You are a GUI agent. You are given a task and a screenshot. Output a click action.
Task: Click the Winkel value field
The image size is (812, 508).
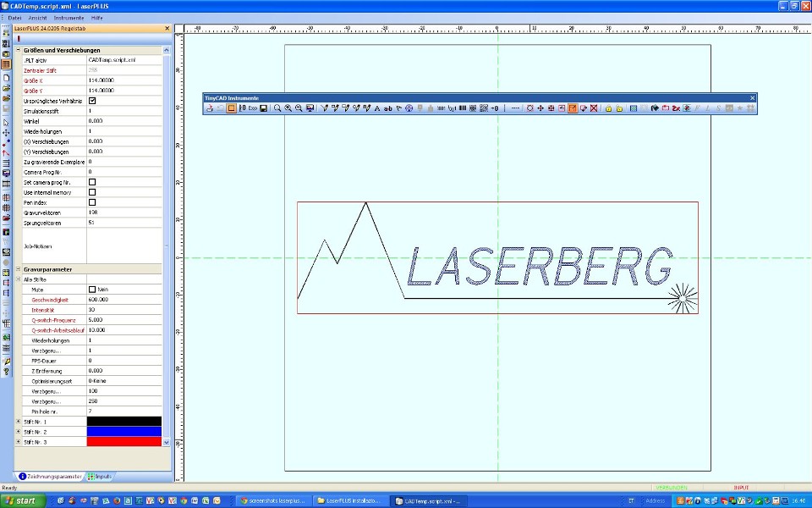pos(124,121)
